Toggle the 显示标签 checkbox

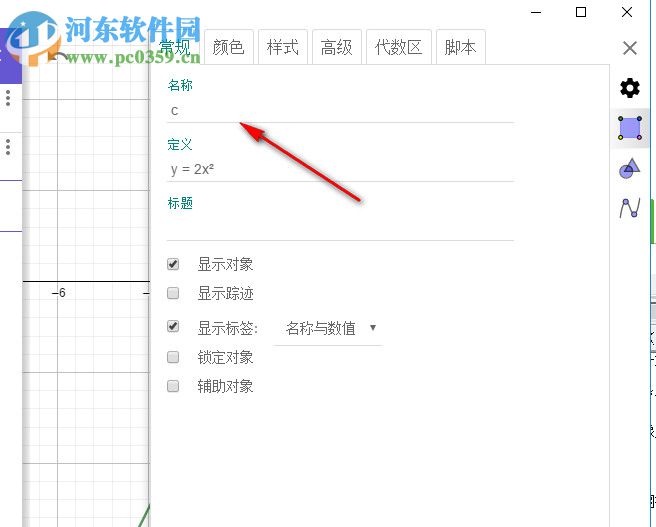point(173,326)
